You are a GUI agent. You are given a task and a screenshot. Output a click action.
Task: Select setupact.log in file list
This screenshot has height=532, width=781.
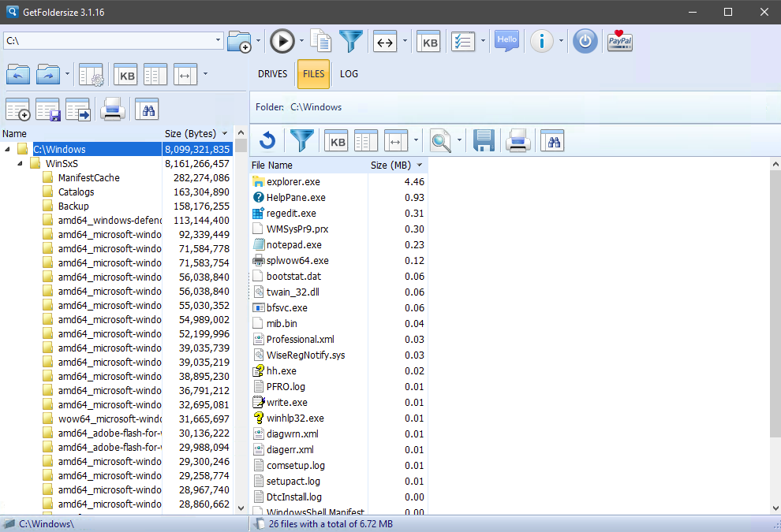293,482
